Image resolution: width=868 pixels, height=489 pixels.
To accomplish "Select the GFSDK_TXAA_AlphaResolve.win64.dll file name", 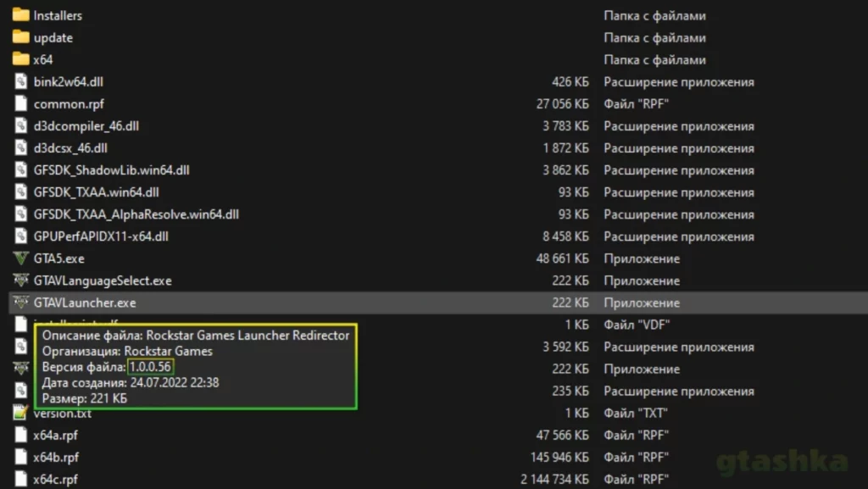I will click(136, 214).
